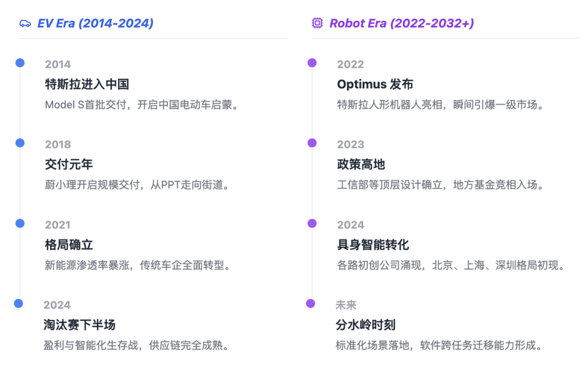Select the Robot Era (2022-2032+) heading
The height and width of the screenshot is (373, 588).
(x=401, y=23)
